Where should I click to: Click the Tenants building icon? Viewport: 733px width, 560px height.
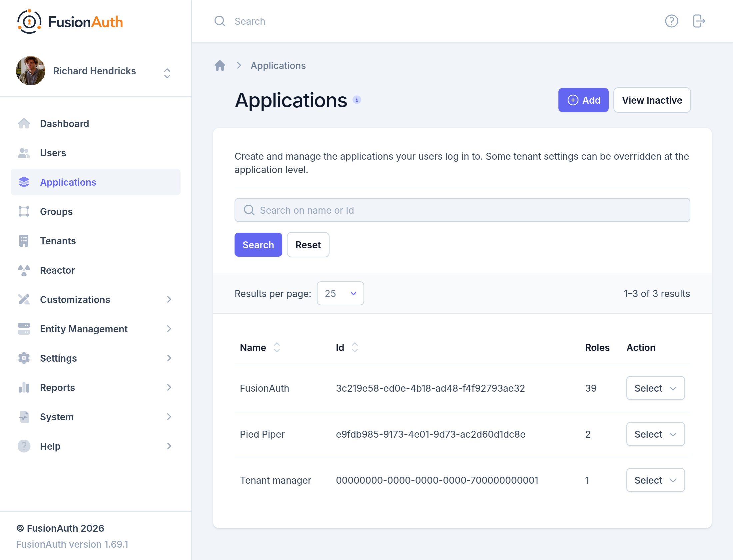coord(24,241)
